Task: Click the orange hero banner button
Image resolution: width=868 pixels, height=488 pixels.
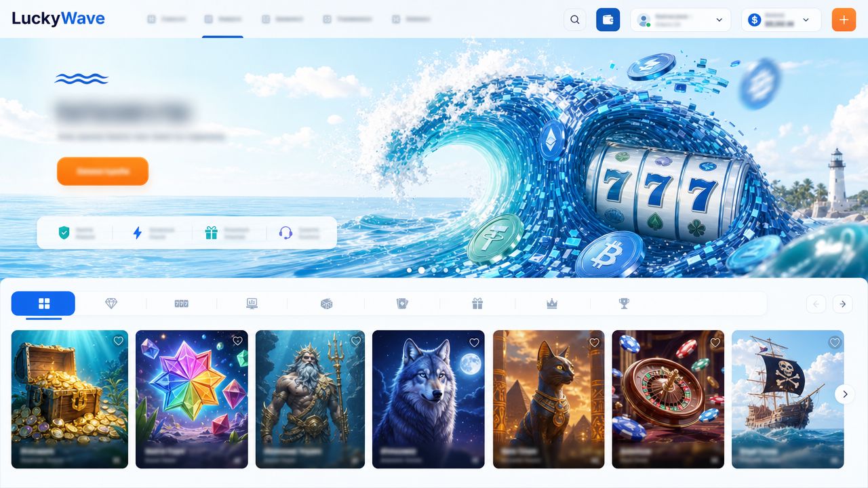Action: (102, 171)
